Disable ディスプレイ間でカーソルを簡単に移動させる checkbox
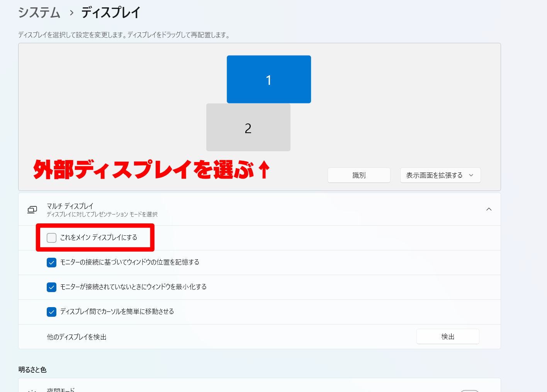 (52, 312)
